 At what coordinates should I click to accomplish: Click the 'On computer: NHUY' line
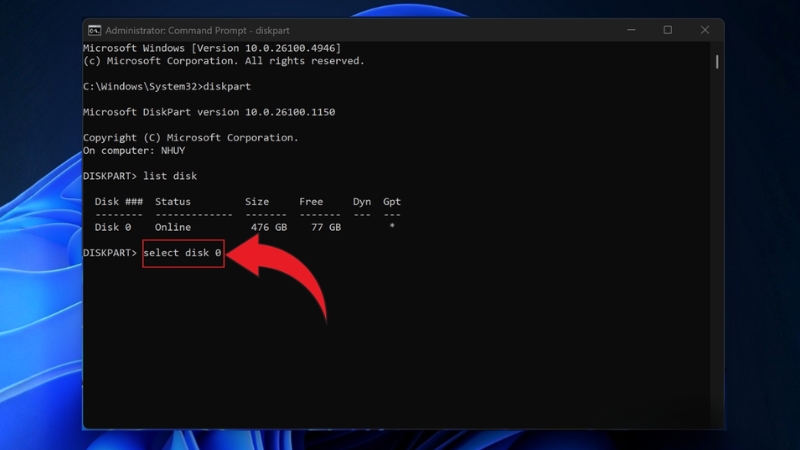click(133, 150)
